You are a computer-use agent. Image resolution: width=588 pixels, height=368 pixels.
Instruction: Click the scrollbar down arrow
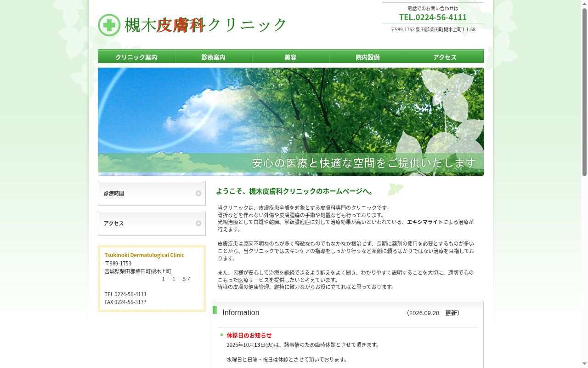tap(584, 365)
